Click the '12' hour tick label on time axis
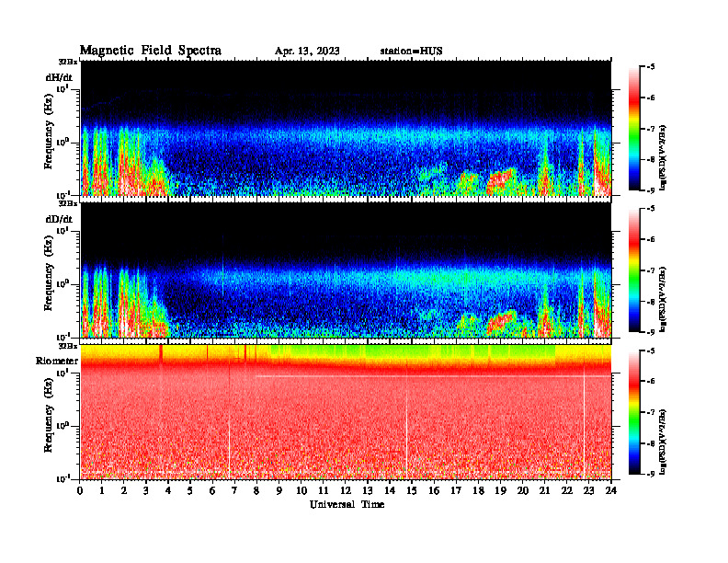Screen dimensions: 728x563 click(346, 490)
